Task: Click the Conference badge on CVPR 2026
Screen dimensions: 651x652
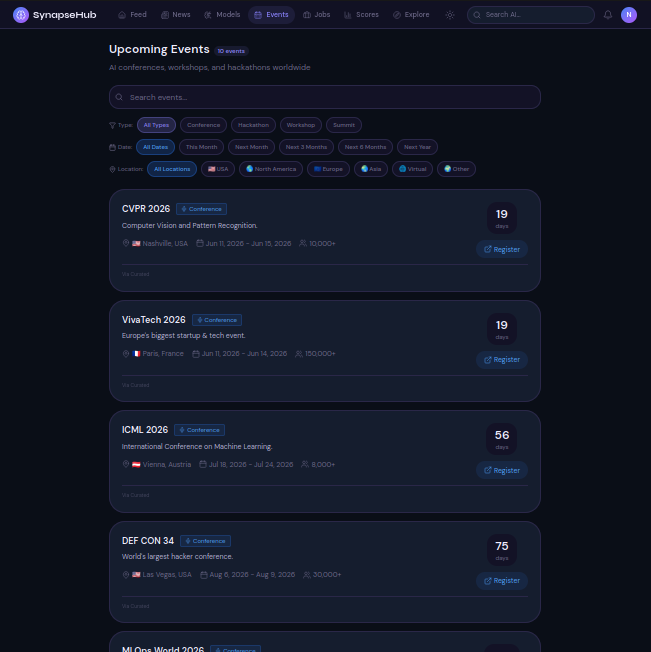Action: pos(202,209)
